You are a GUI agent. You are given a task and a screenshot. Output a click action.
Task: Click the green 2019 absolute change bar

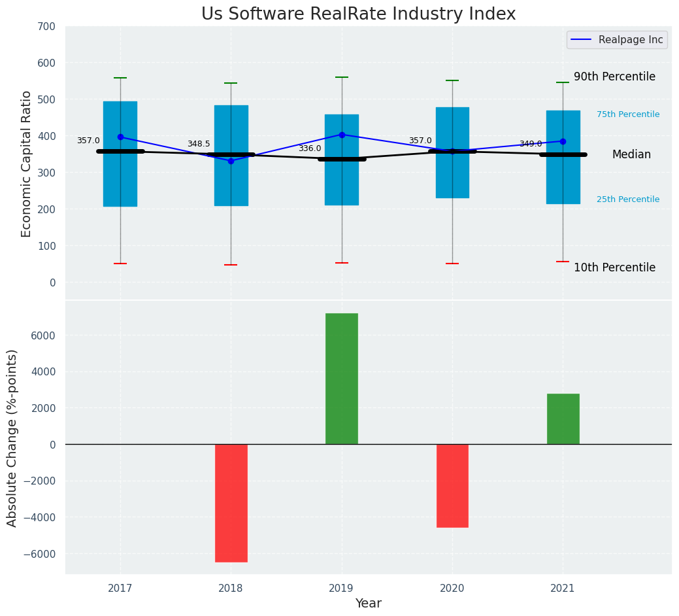[x=342, y=379]
